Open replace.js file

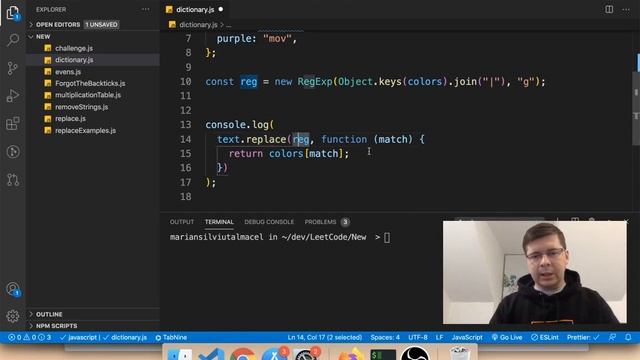pyautogui.click(x=70, y=119)
